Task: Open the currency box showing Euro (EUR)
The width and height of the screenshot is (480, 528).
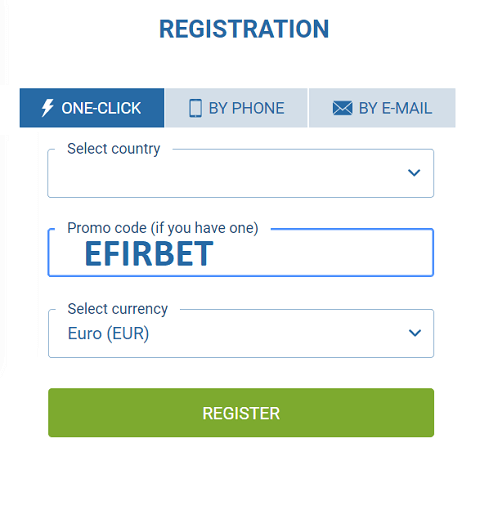Action: tap(241, 333)
